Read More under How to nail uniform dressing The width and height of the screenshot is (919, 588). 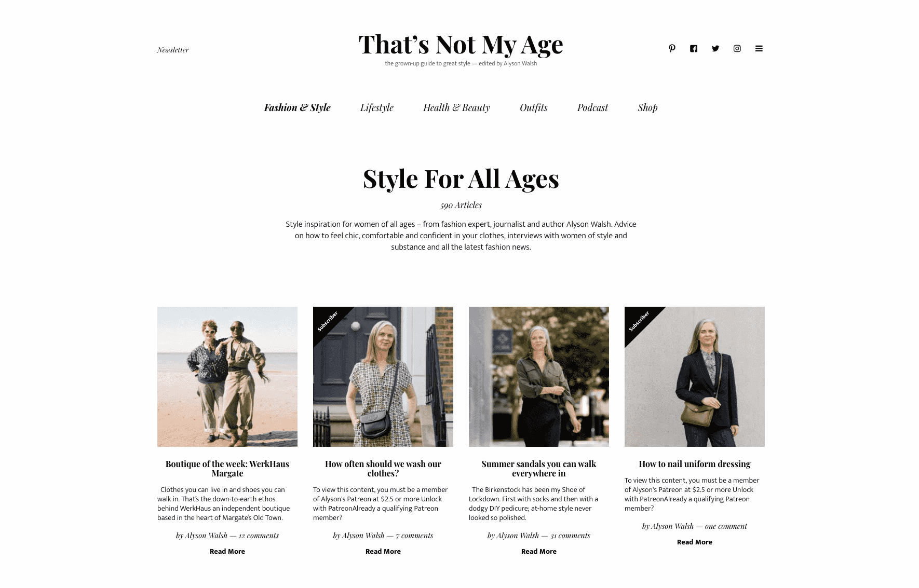pos(695,542)
